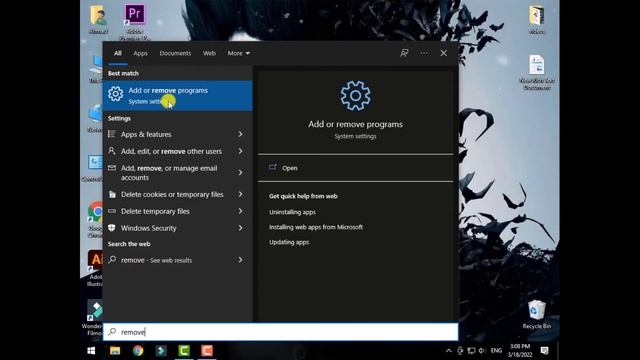Click the large gear icon in preview pane

point(356,96)
